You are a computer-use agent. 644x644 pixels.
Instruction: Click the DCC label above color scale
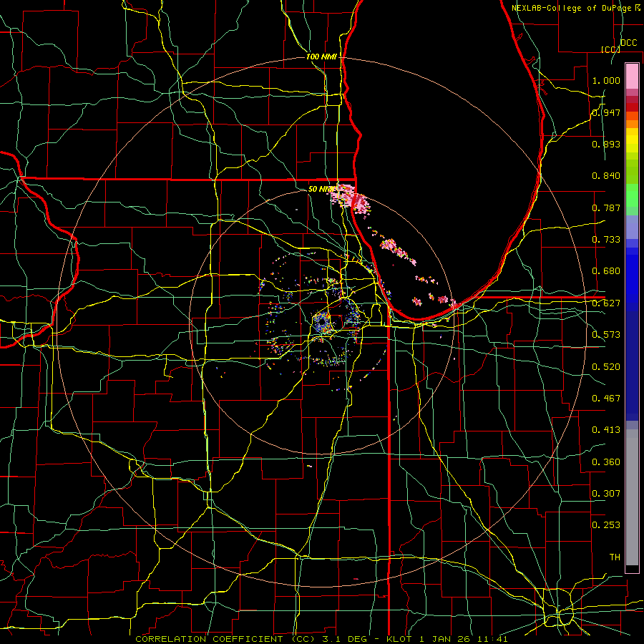628,43
